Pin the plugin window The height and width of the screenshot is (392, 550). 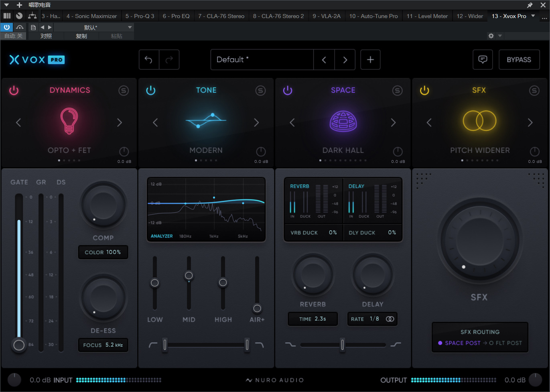pyautogui.click(x=530, y=5)
